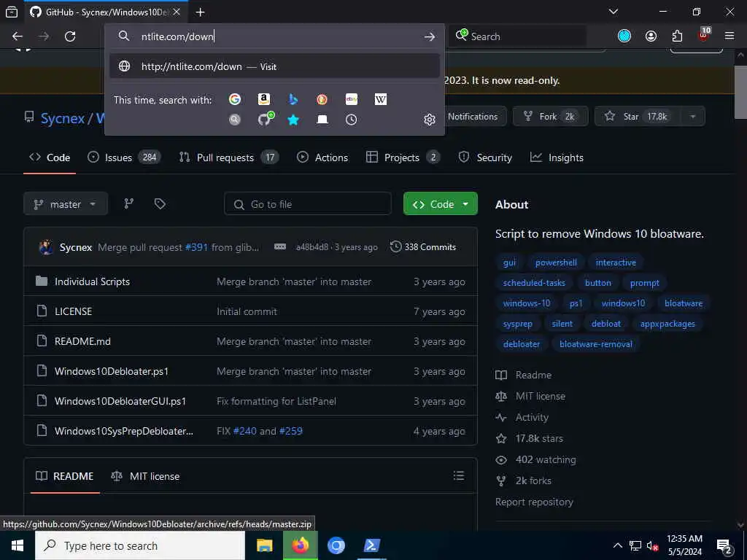Search with Amazon in the URL bar dropdown
Image resolution: width=747 pixels, height=560 pixels.
tap(264, 99)
